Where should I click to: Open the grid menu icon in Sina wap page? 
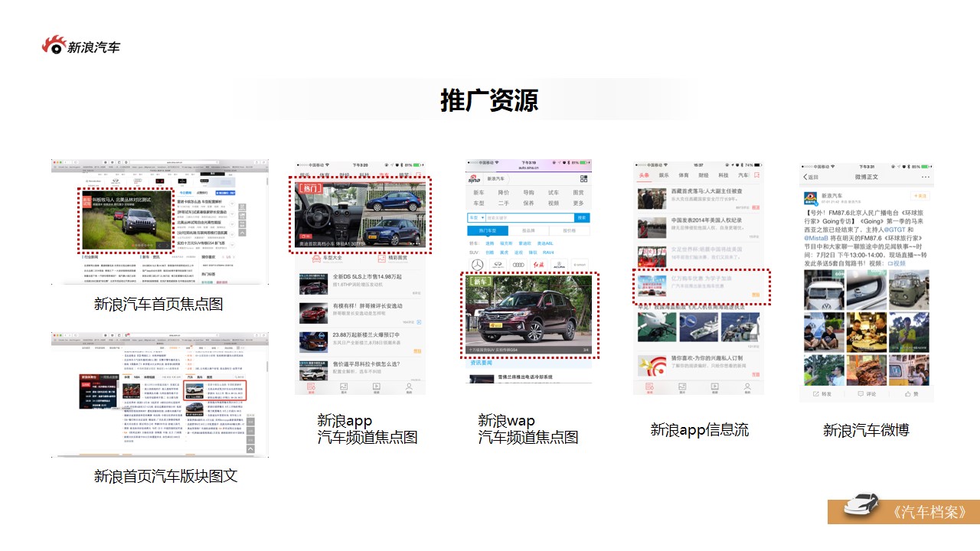[583, 179]
